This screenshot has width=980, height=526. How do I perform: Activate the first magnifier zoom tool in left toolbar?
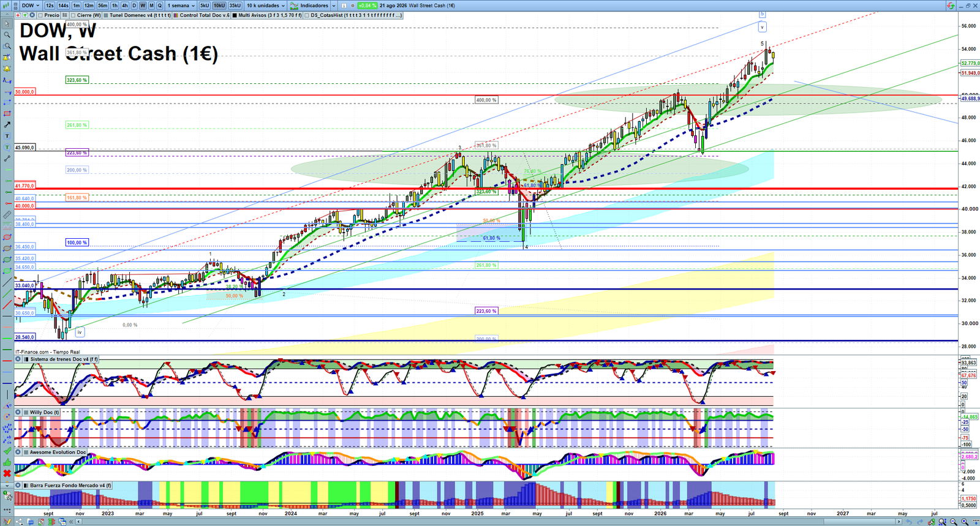tap(7, 35)
